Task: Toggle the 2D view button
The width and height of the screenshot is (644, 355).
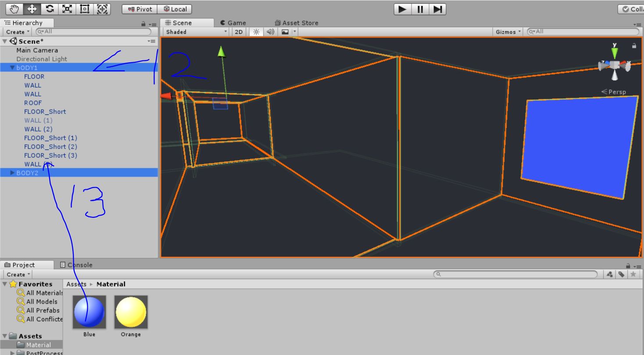Action: pos(239,32)
